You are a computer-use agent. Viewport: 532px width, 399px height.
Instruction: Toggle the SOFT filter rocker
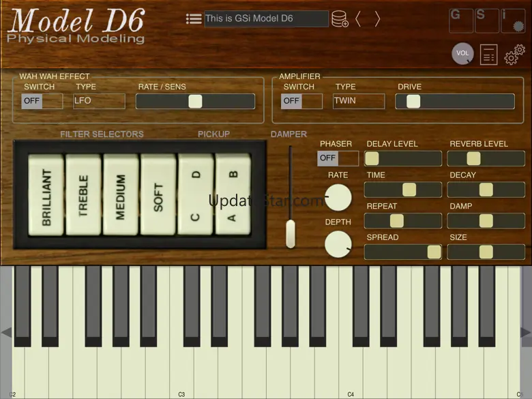point(158,195)
